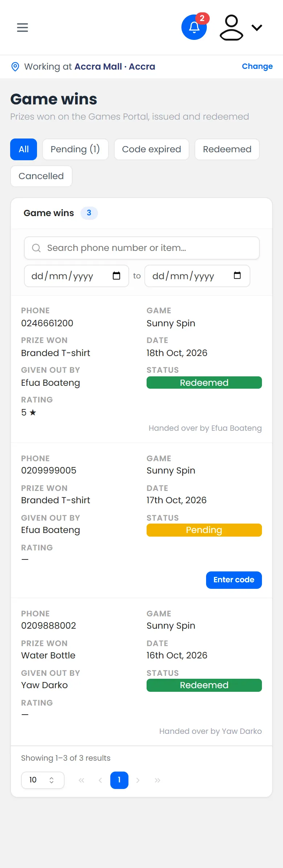The image size is (283, 868).
Task: Click Yaw Darko under Given out by
Action: (44, 685)
